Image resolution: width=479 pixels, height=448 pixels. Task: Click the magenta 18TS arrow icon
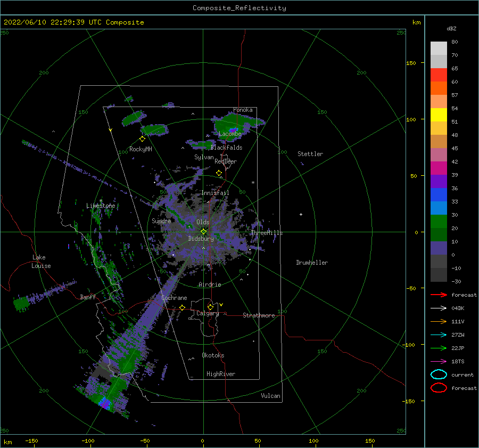(439, 362)
